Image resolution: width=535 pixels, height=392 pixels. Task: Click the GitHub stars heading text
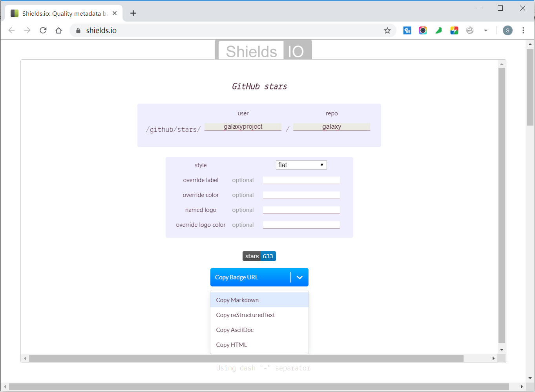(259, 86)
